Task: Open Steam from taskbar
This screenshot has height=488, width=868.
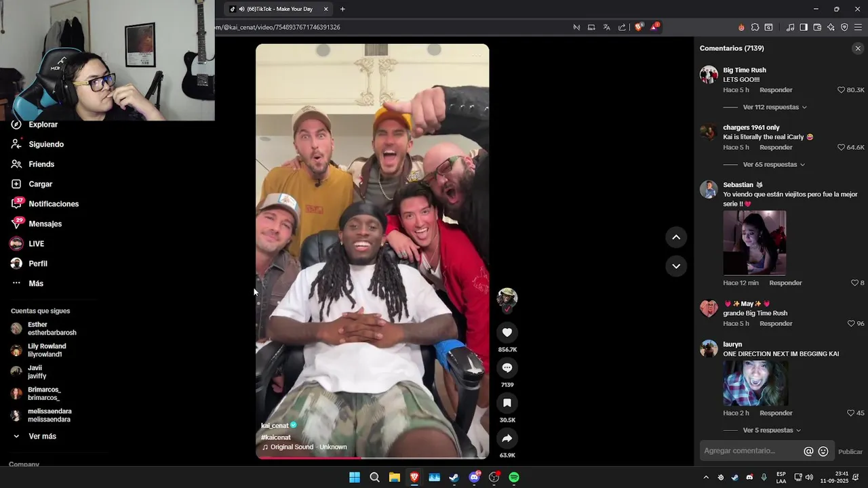Action: [454, 477]
